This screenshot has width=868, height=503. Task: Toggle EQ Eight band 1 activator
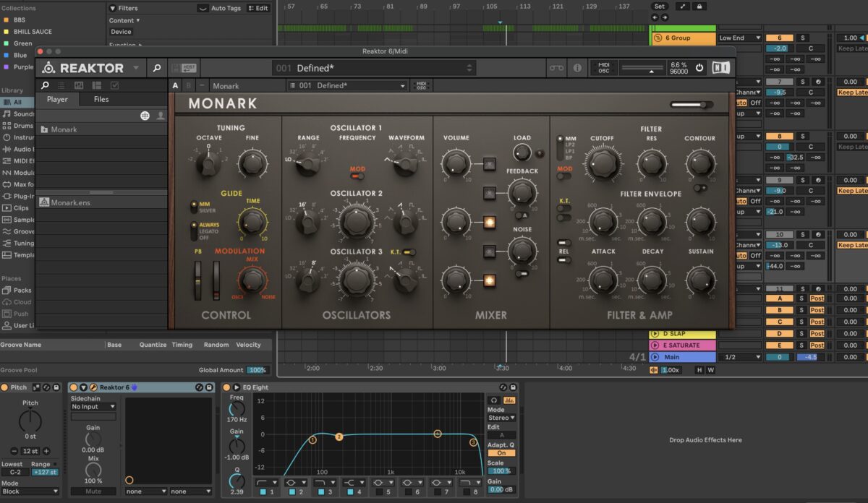tap(263, 492)
